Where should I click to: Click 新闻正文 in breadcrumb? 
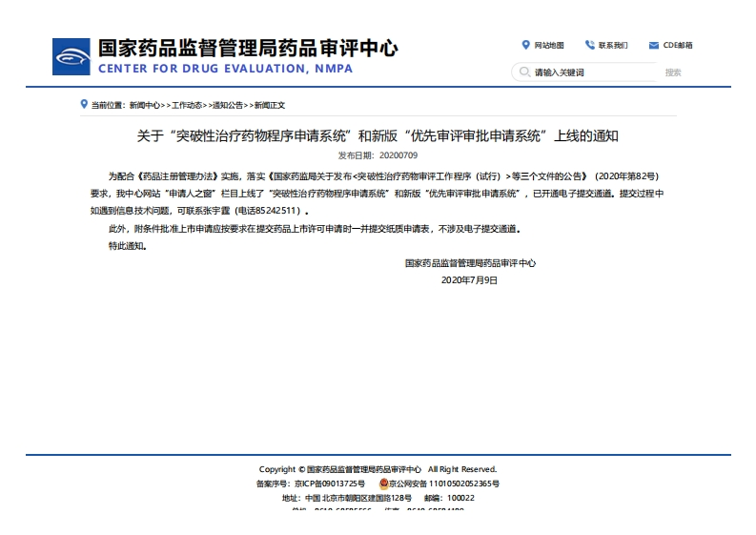(270, 105)
